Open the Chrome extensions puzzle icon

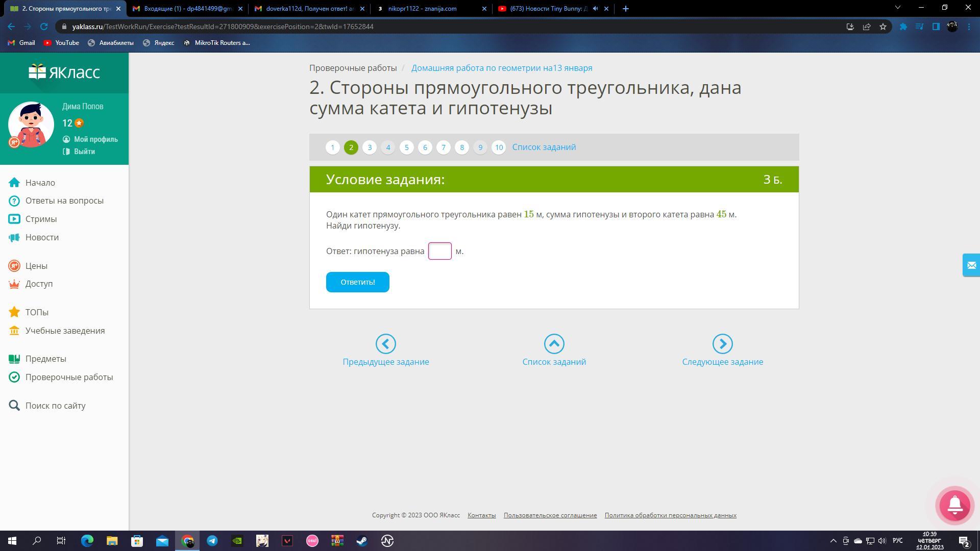click(903, 27)
